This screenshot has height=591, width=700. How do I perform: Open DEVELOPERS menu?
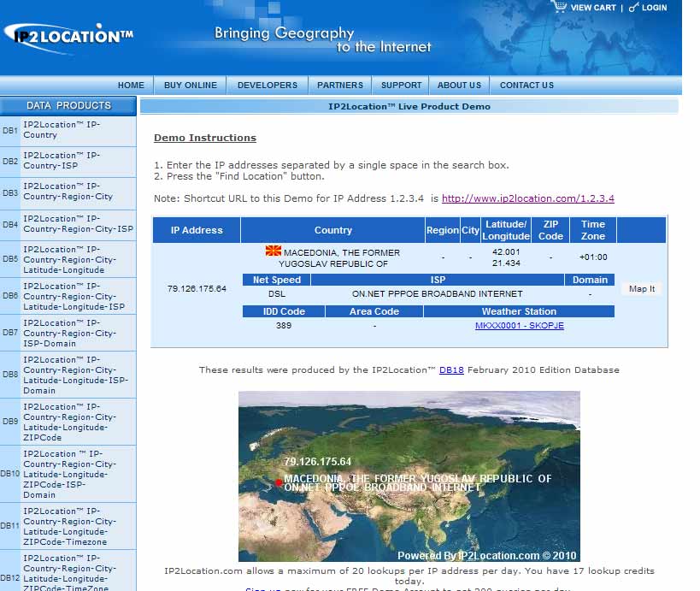268,86
